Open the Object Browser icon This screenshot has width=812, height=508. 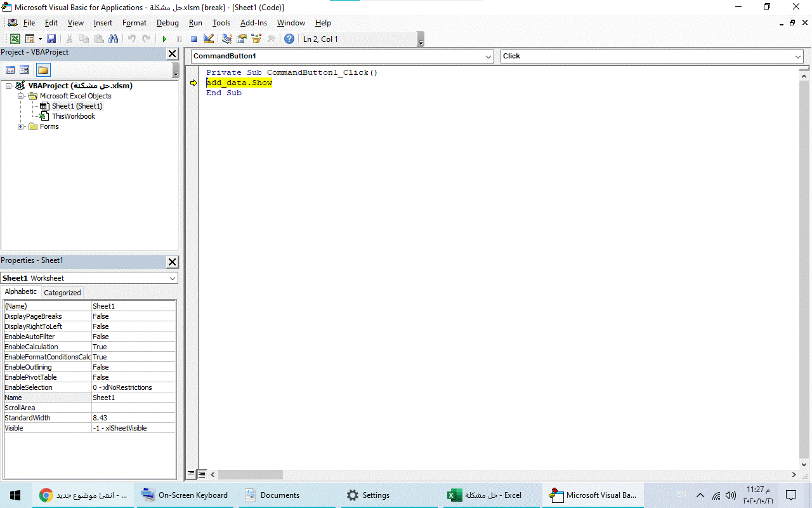point(256,39)
